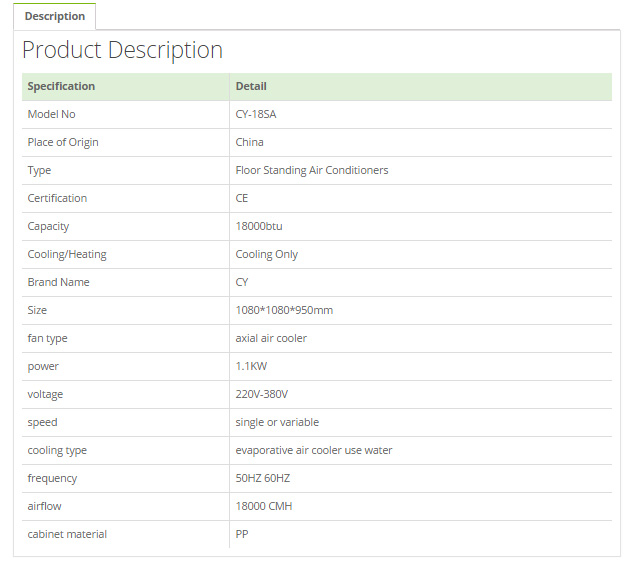Click the Cooling Only value

tap(267, 254)
